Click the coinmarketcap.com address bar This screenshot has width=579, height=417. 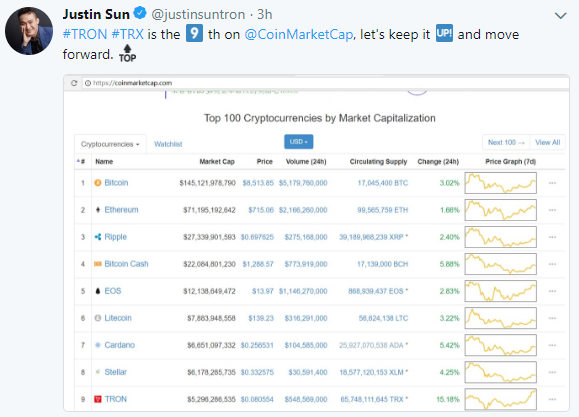point(325,83)
